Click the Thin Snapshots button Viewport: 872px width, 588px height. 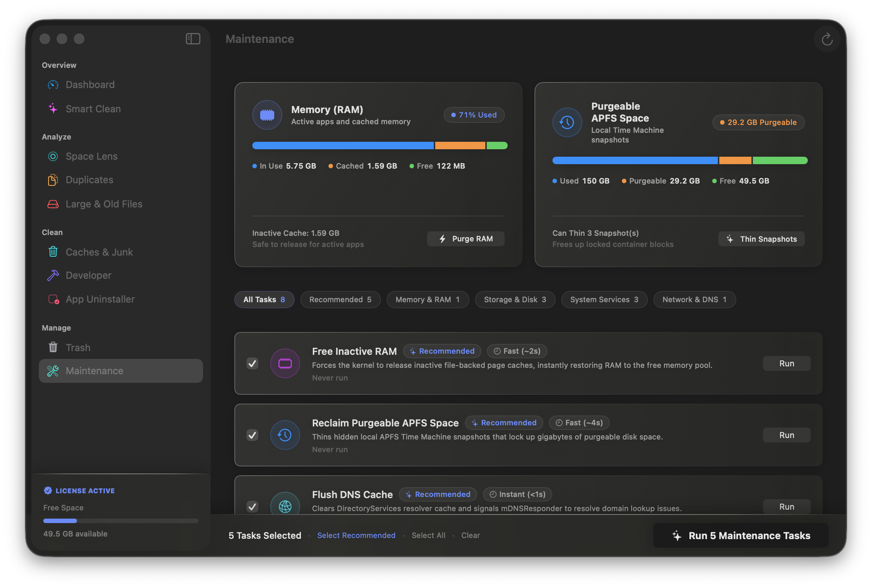pos(761,239)
